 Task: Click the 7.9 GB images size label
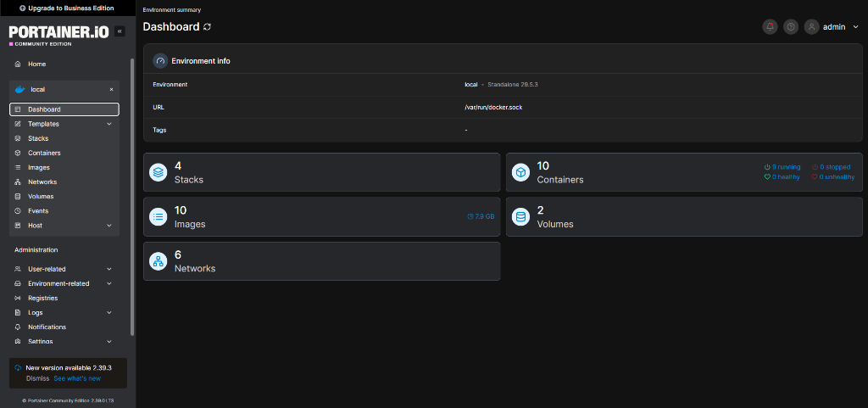click(481, 216)
